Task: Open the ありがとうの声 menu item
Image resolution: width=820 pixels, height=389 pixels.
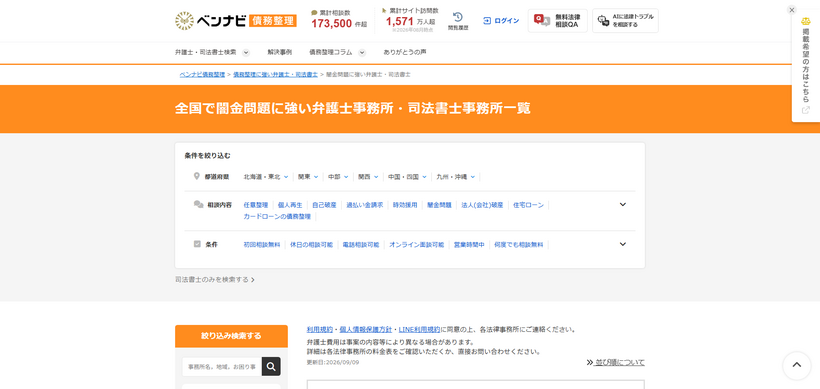Action: (405, 53)
